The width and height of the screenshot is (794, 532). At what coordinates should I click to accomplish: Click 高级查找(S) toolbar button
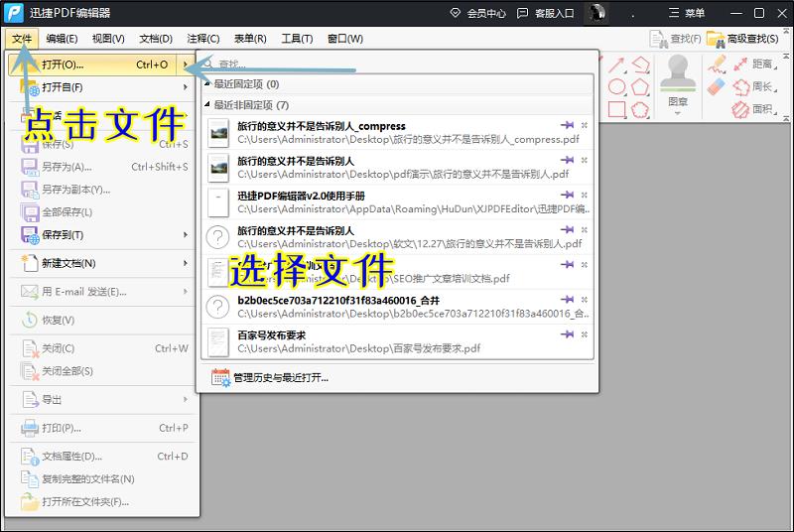coord(742,39)
